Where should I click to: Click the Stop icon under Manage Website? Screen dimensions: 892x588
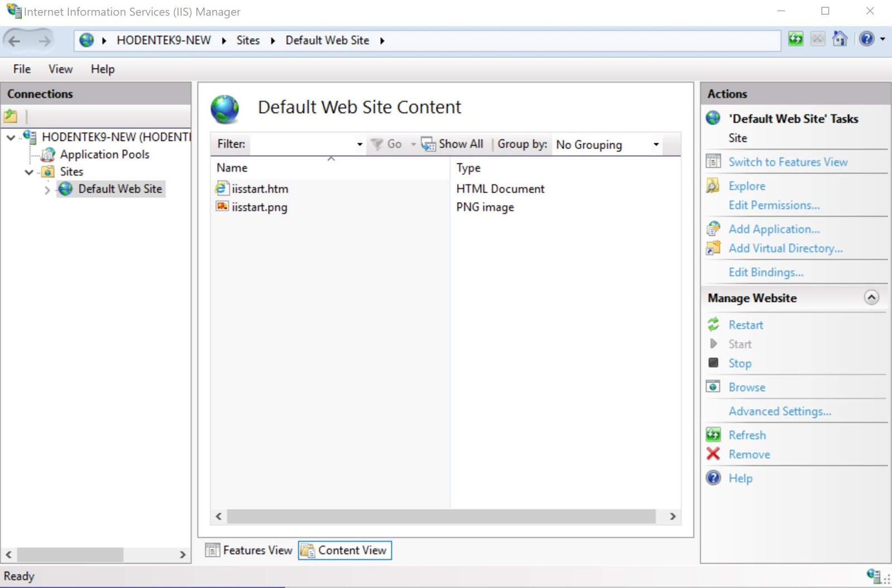point(714,363)
